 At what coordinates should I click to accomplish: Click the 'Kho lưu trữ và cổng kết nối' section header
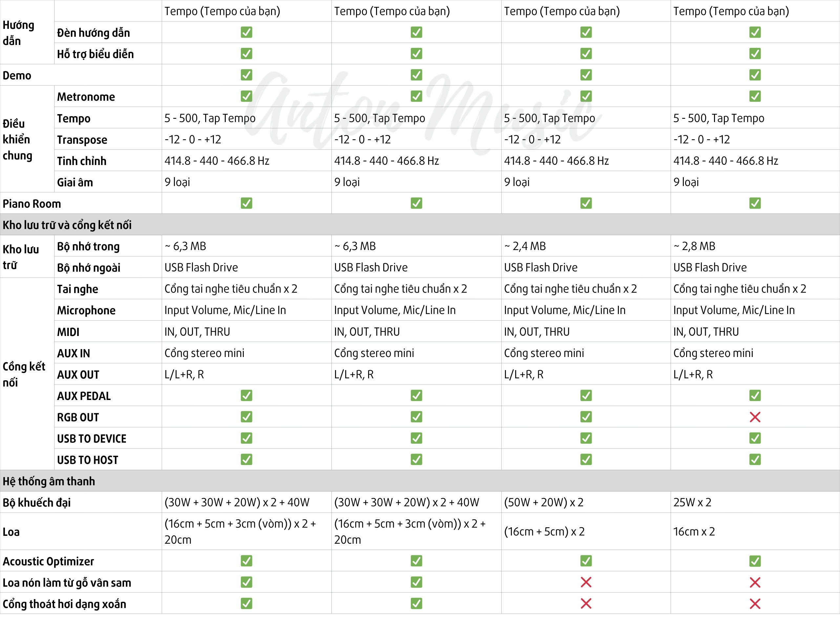[x=67, y=225]
